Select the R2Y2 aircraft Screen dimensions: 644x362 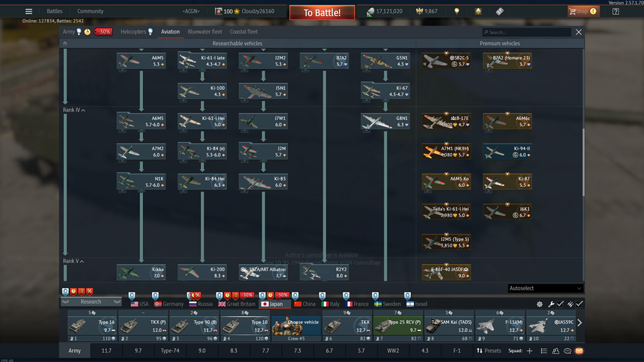point(325,272)
